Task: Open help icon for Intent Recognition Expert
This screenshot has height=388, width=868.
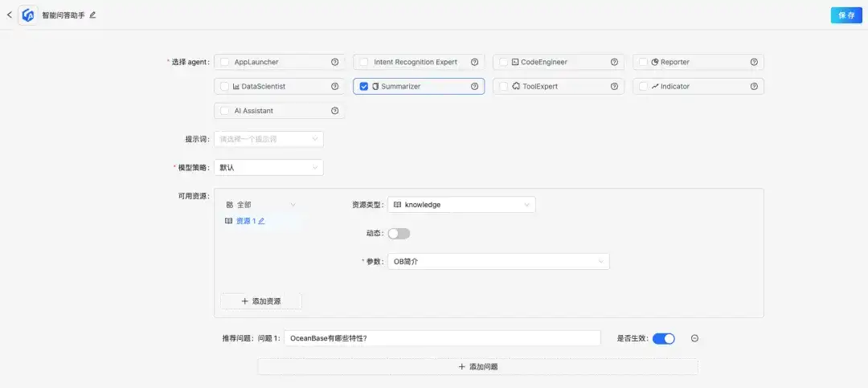Action: coord(474,62)
